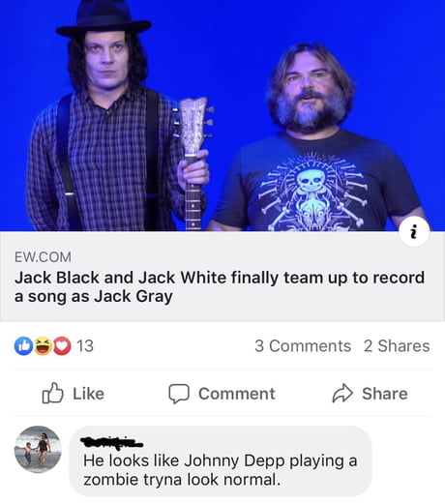Open the commenter's profile picture
Image resolution: width=445 pixels, height=504 pixels.
point(38,449)
